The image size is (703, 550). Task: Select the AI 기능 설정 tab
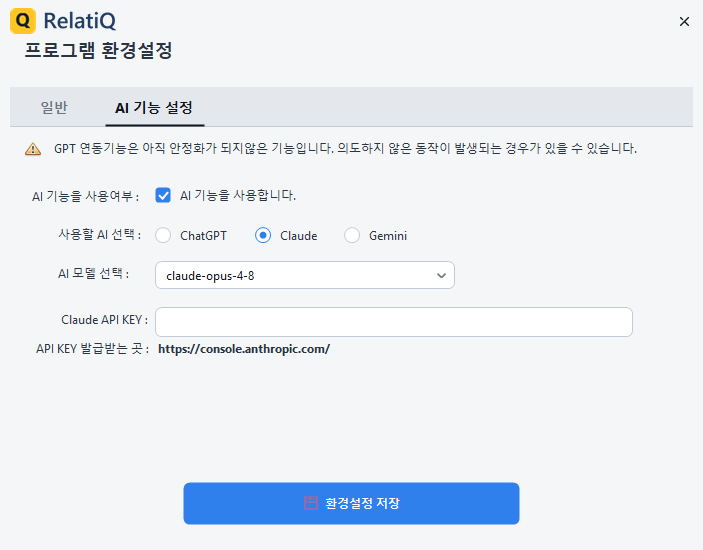(154, 108)
